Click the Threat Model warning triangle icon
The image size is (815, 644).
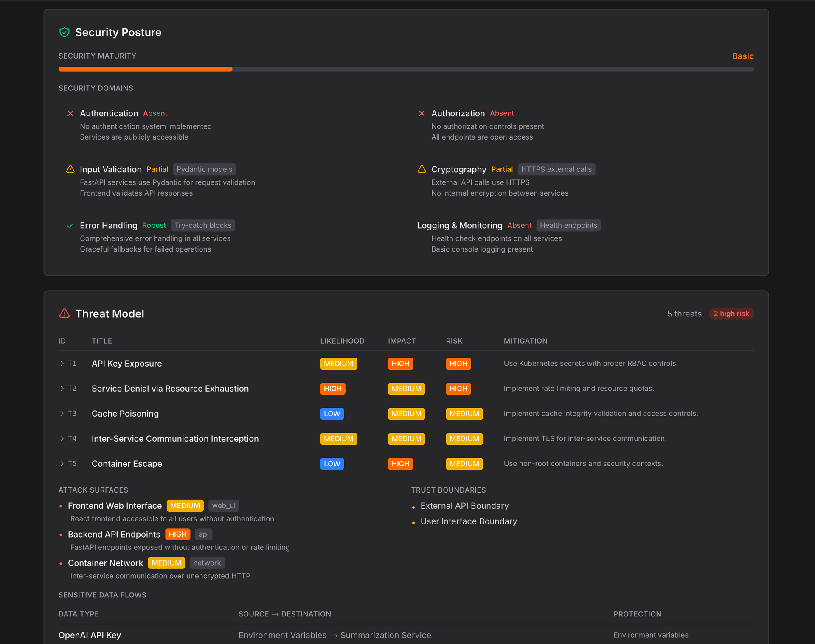[64, 314]
